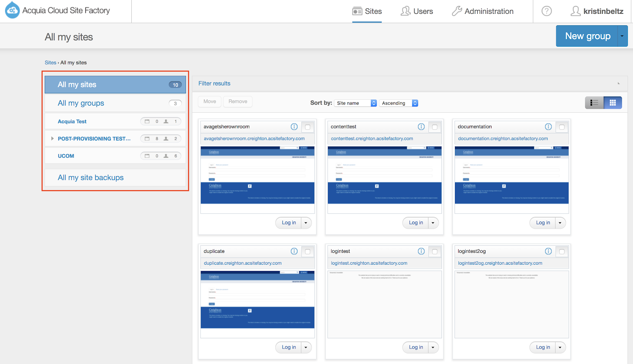Open the help question mark icon

pyautogui.click(x=547, y=11)
